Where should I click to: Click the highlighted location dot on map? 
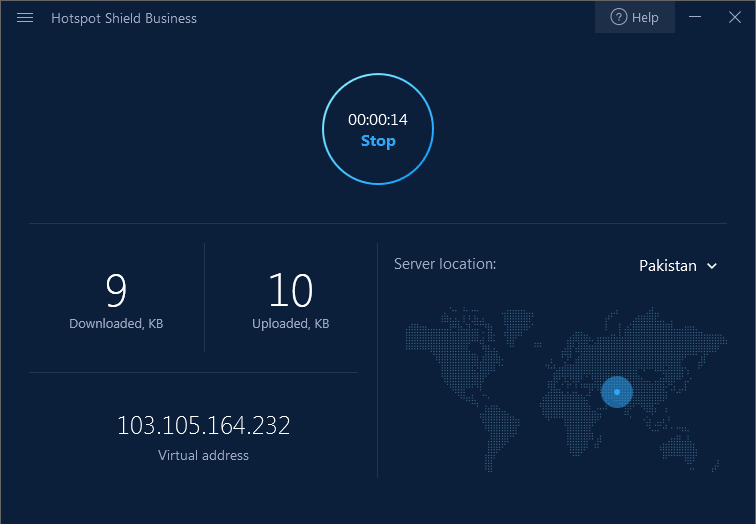coord(617,392)
